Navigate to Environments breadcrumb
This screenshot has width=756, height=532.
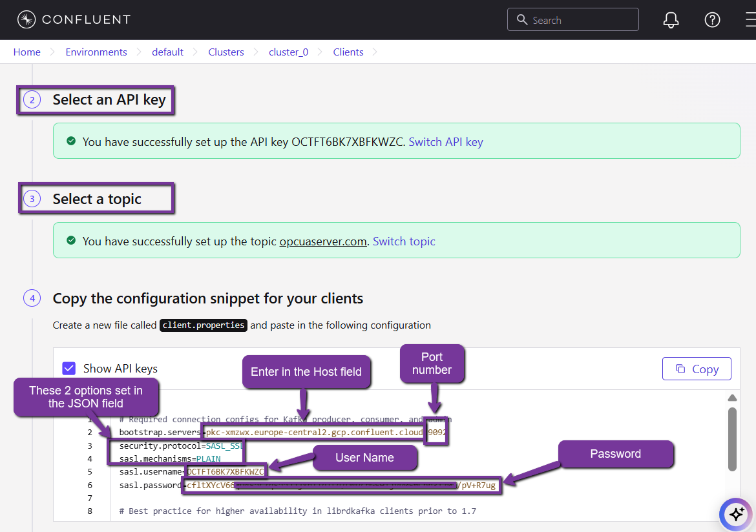96,52
